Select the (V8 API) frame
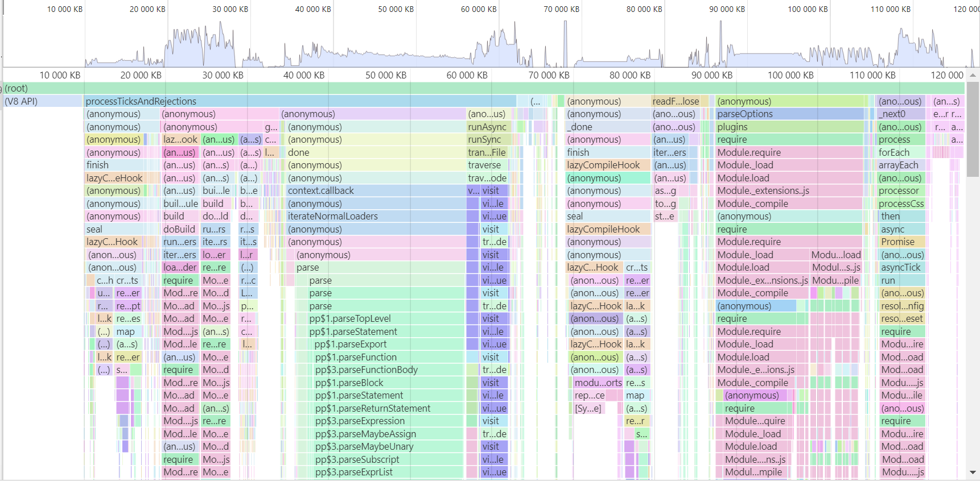This screenshot has width=980, height=481. click(x=43, y=101)
